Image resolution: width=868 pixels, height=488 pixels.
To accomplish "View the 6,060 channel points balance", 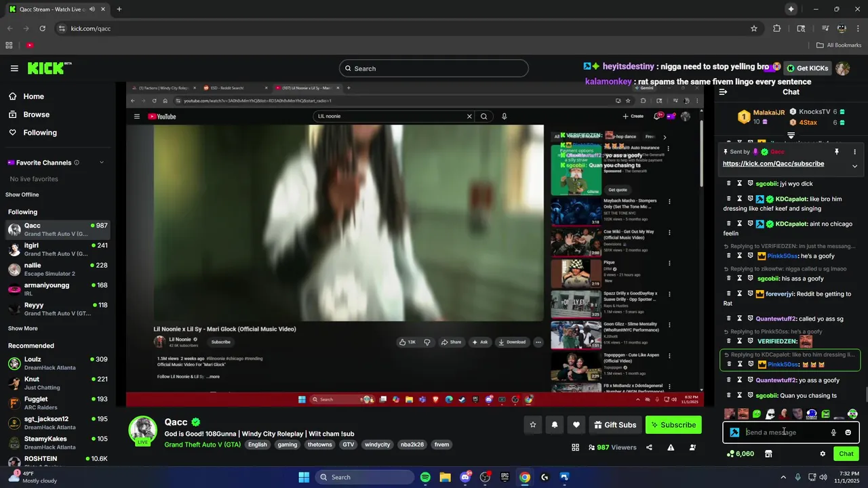I will [740, 454].
